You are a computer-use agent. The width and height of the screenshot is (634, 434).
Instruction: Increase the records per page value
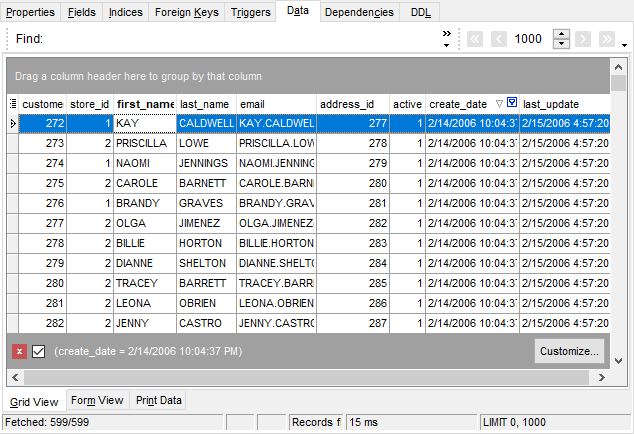tap(561, 34)
